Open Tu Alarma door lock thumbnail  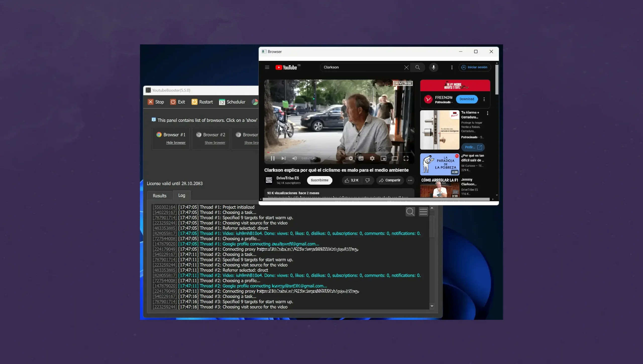click(x=440, y=130)
